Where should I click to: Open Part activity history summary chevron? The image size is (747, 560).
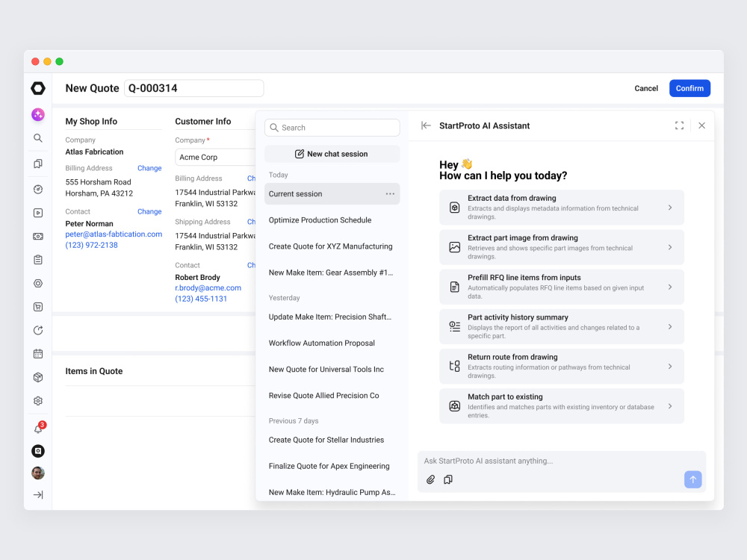(x=670, y=327)
